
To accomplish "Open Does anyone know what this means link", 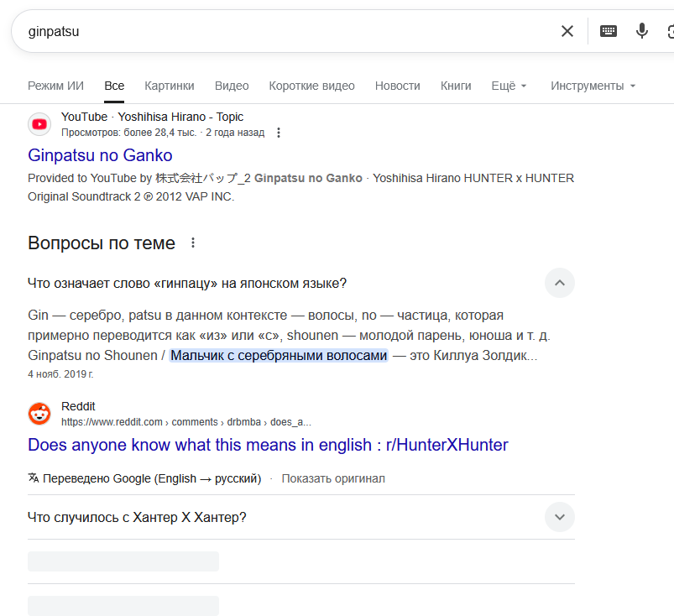I will pos(268,445).
